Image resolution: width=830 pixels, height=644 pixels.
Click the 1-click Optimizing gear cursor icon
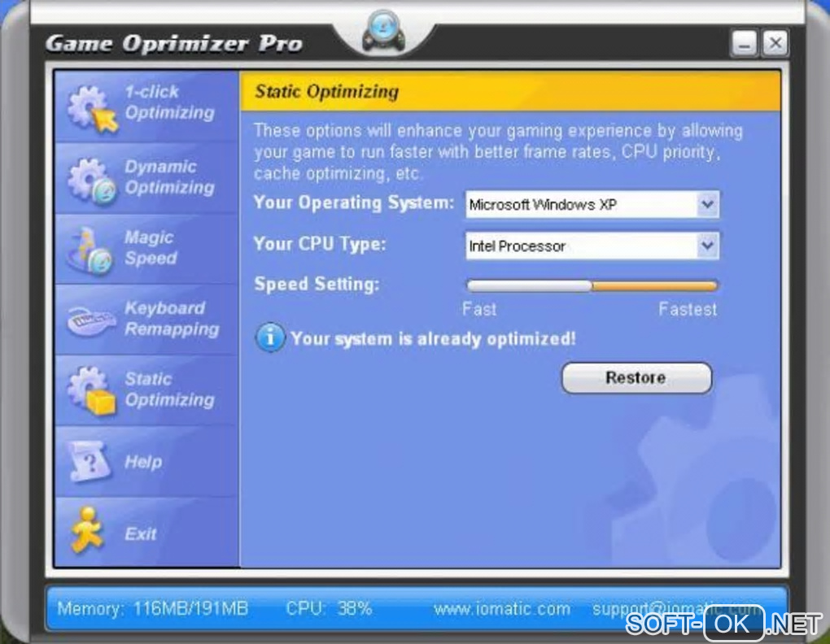coord(92,108)
